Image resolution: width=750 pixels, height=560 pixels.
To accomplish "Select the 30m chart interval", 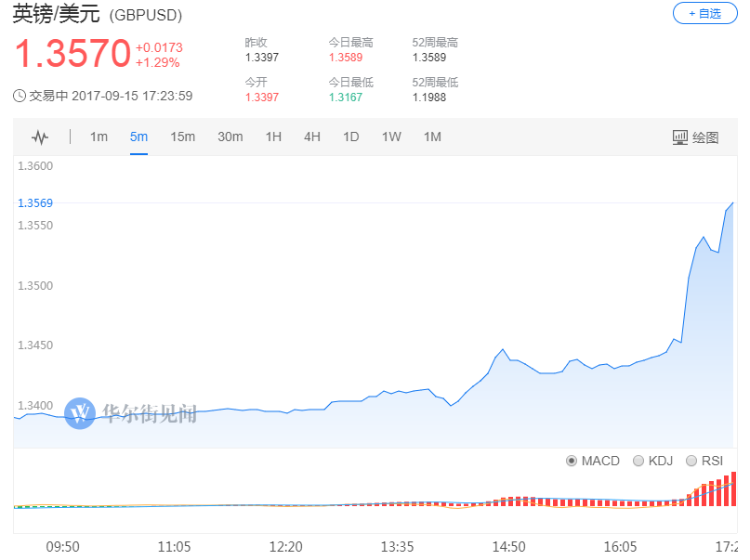I will 230,137.
